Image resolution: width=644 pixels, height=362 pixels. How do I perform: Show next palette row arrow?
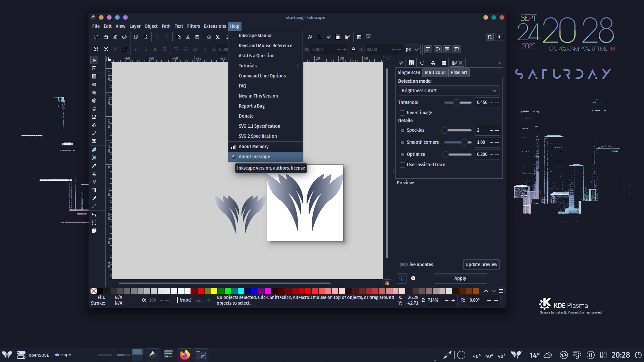(493, 291)
